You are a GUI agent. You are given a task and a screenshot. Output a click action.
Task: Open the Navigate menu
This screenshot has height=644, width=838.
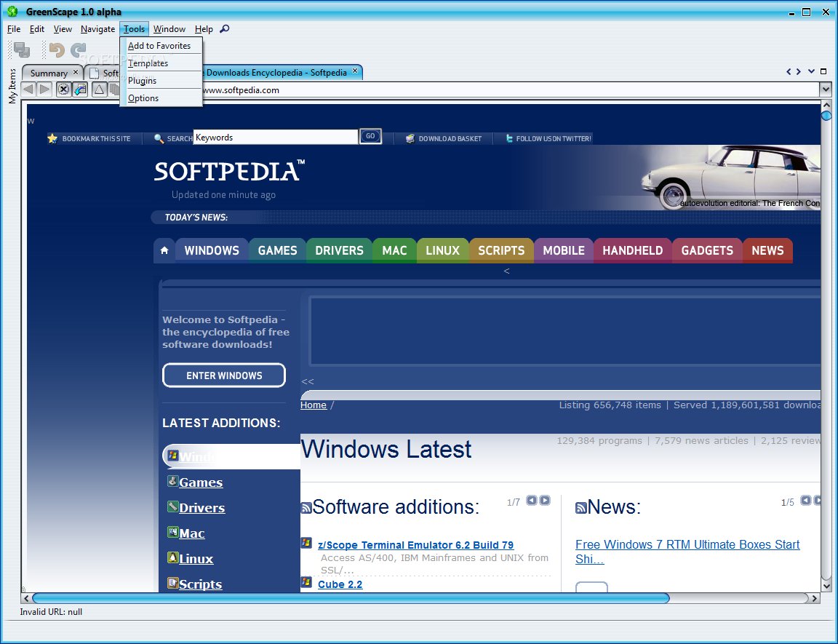click(x=97, y=29)
